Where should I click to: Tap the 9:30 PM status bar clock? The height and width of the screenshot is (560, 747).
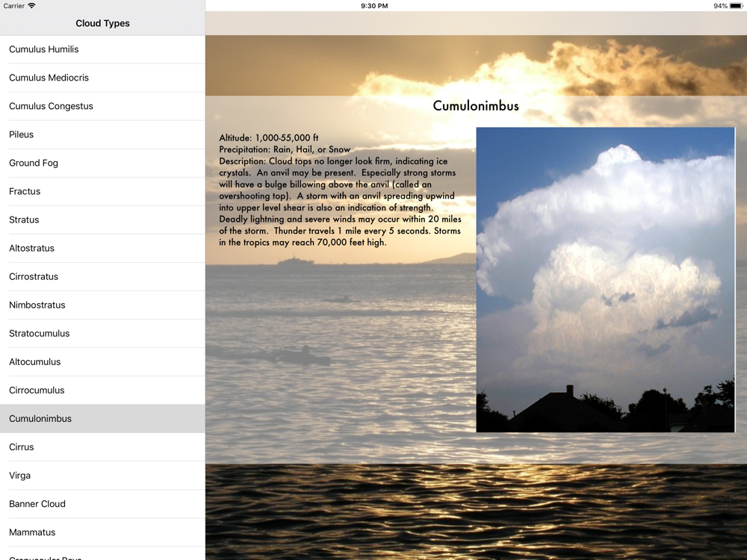374,6
